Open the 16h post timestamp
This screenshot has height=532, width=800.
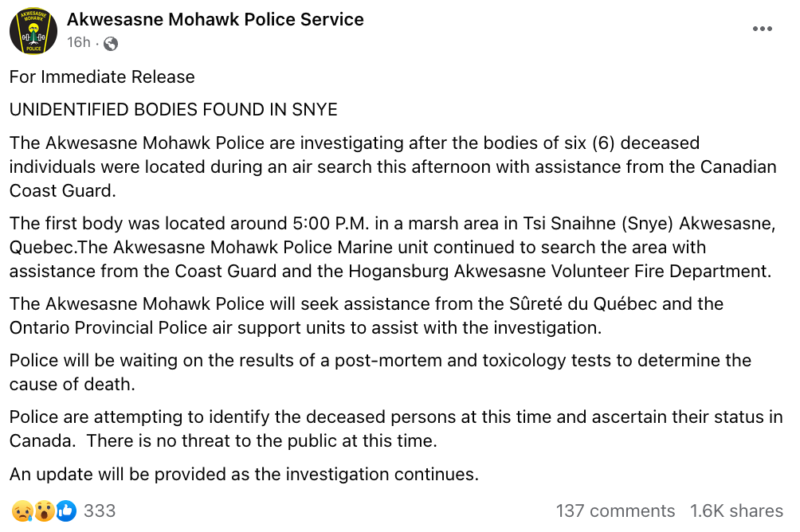pyautogui.click(x=79, y=42)
